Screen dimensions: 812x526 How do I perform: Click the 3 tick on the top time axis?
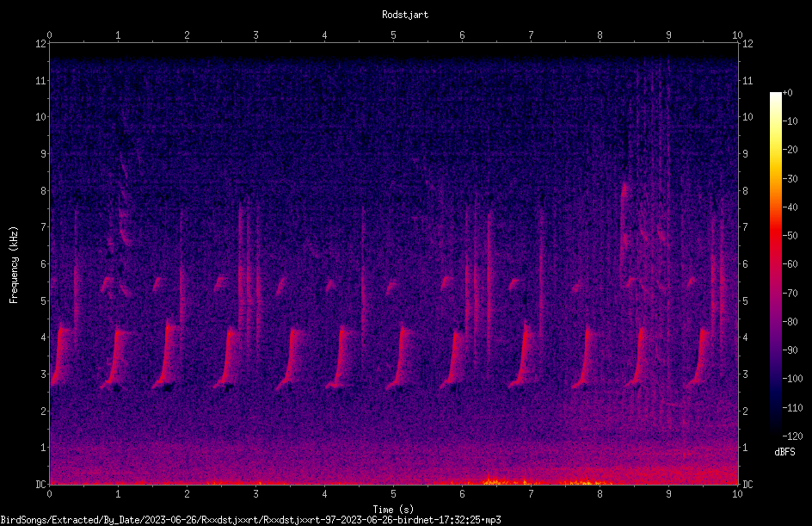(255, 34)
